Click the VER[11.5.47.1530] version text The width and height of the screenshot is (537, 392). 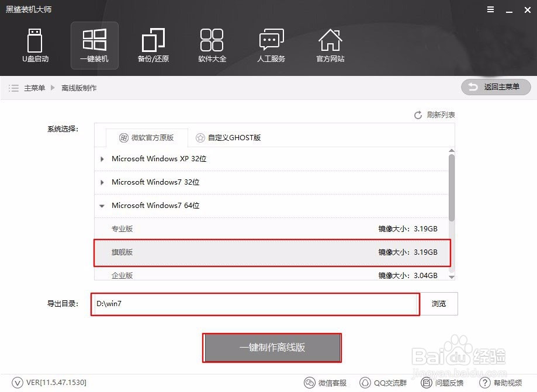(x=57, y=383)
